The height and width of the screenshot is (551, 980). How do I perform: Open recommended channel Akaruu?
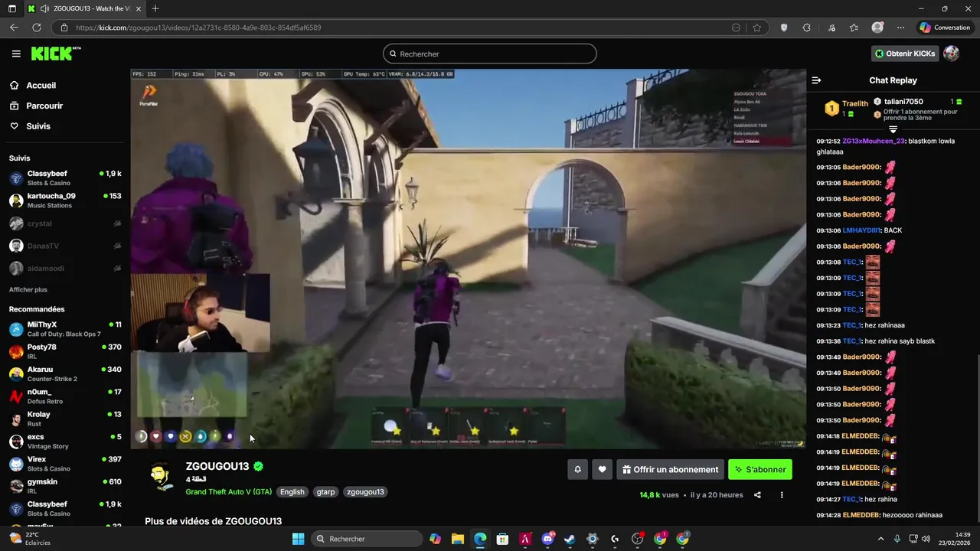coord(65,373)
